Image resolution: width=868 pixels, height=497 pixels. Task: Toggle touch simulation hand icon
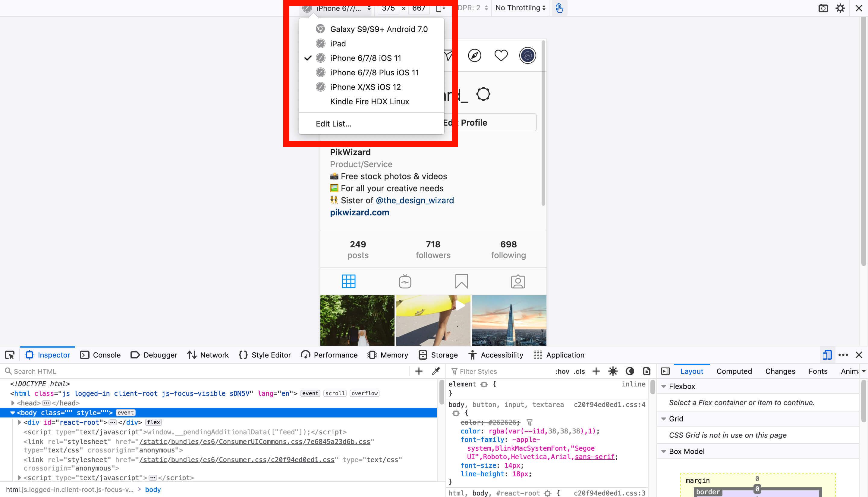[x=559, y=8]
